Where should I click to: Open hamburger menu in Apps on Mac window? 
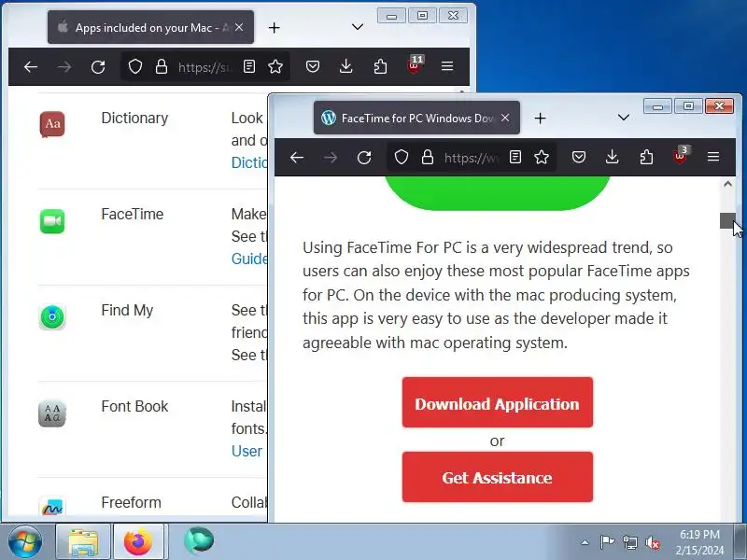pyautogui.click(x=447, y=66)
